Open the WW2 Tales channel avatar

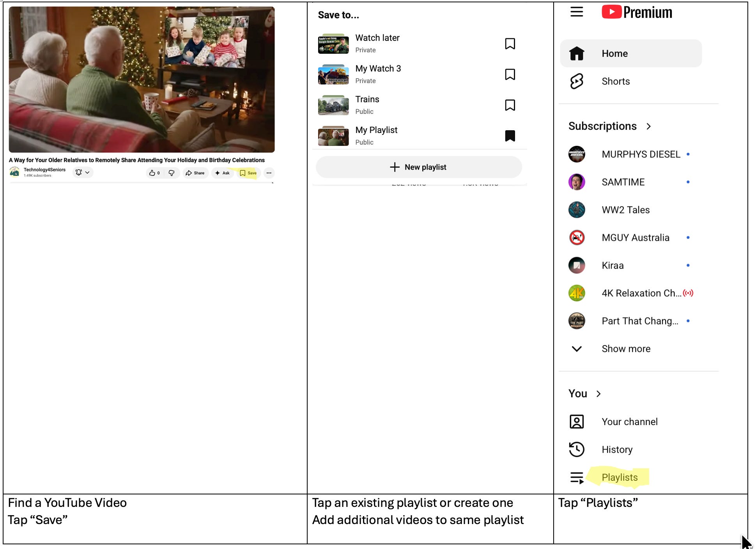(x=577, y=210)
